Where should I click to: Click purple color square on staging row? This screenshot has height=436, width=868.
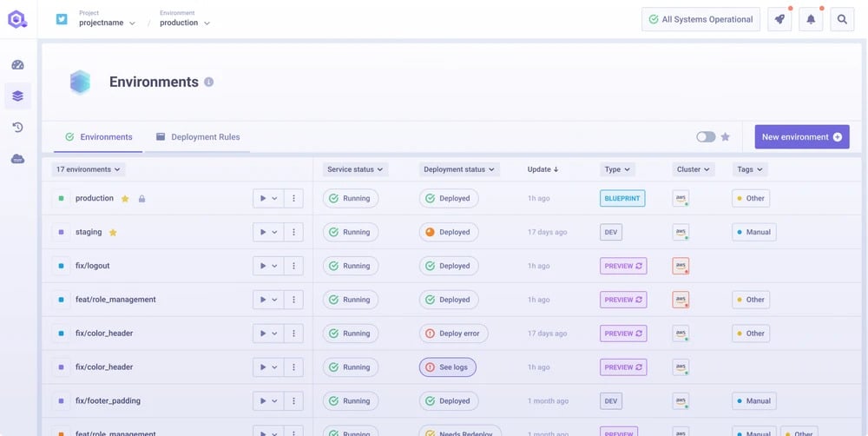pos(61,232)
